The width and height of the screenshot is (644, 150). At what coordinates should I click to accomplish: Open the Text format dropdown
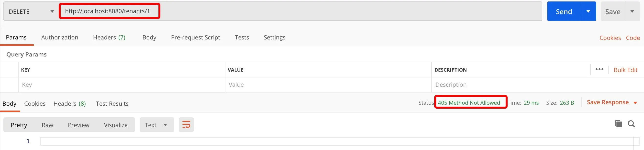click(x=157, y=125)
